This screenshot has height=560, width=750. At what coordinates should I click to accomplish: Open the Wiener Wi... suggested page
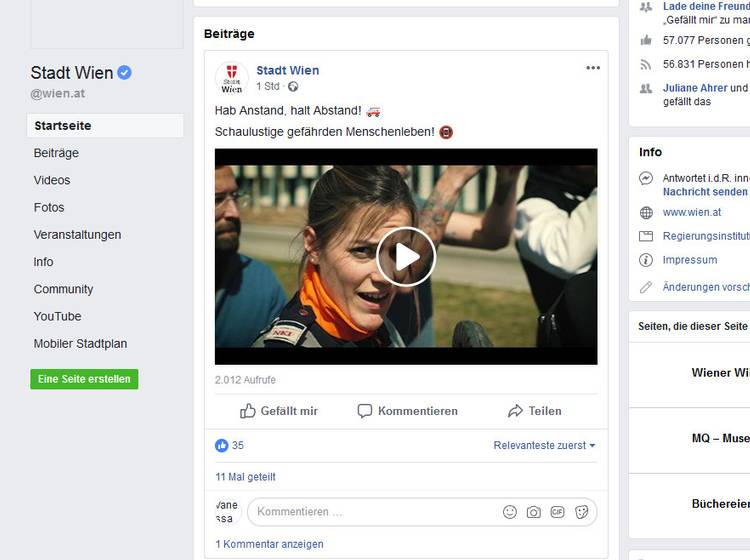720,373
